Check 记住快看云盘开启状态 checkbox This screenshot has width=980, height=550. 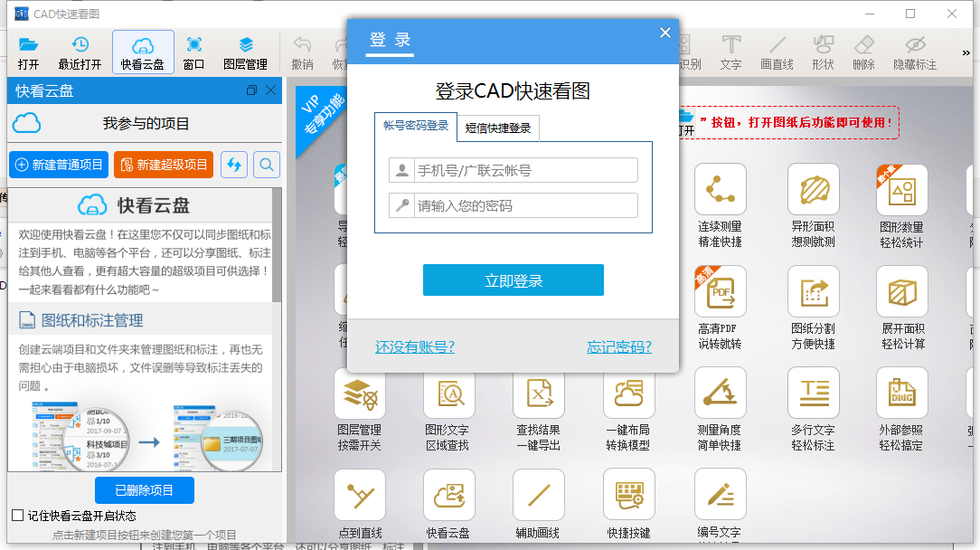tap(17, 516)
